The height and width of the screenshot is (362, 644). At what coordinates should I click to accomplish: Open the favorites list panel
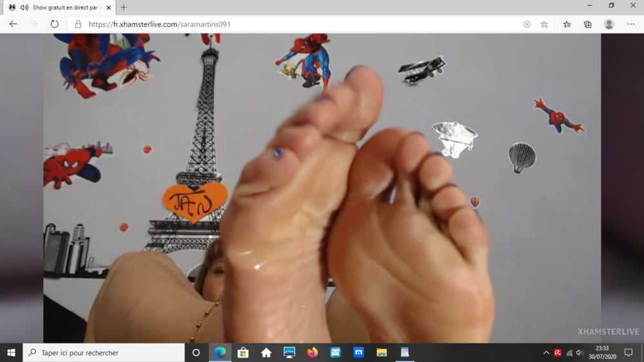(x=567, y=24)
